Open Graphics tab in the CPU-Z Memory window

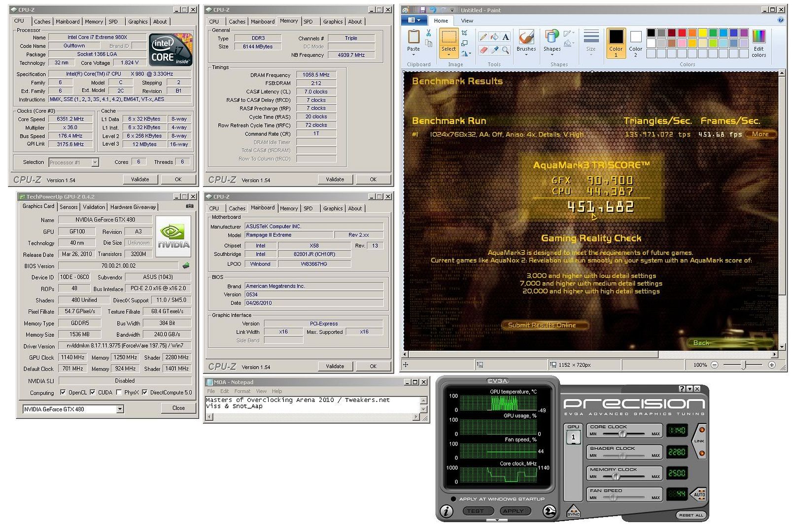(x=333, y=22)
